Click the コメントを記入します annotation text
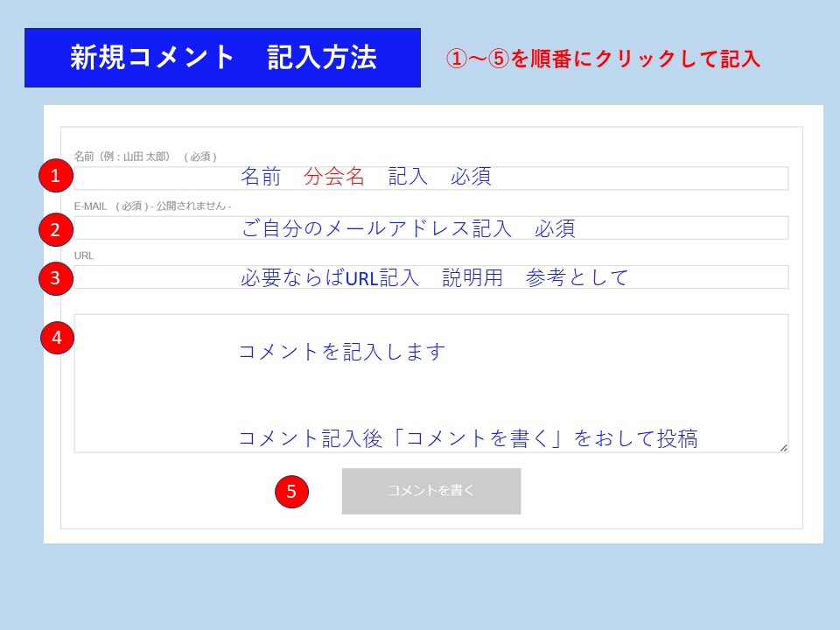The height and width of the screenshot is (630, 840). click(x=342, y=352)
